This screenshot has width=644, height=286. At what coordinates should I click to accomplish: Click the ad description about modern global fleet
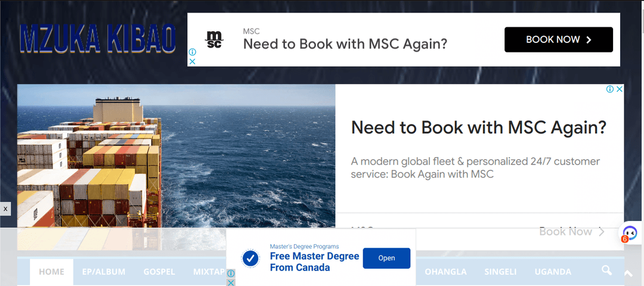pos(475,168)
